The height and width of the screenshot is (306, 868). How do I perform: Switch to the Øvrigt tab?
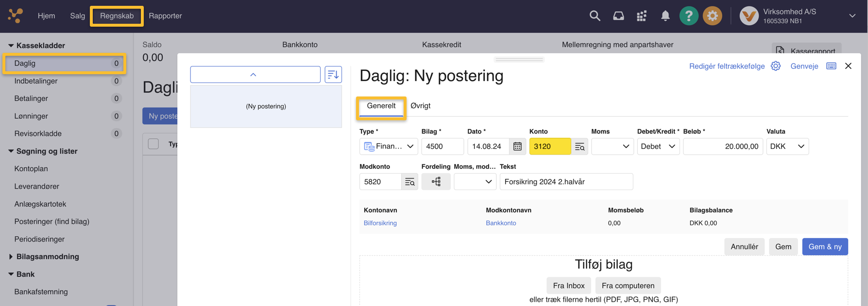tap(420, 106)
